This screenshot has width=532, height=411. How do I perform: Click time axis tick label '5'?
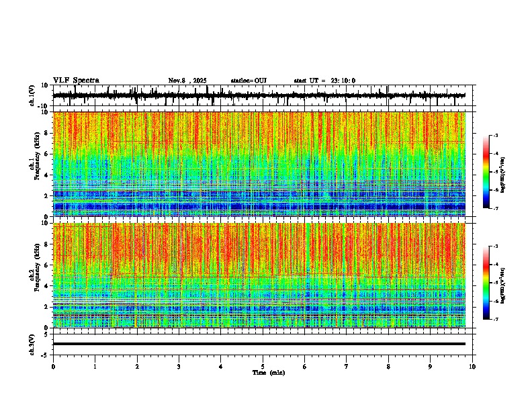[263, 367]
